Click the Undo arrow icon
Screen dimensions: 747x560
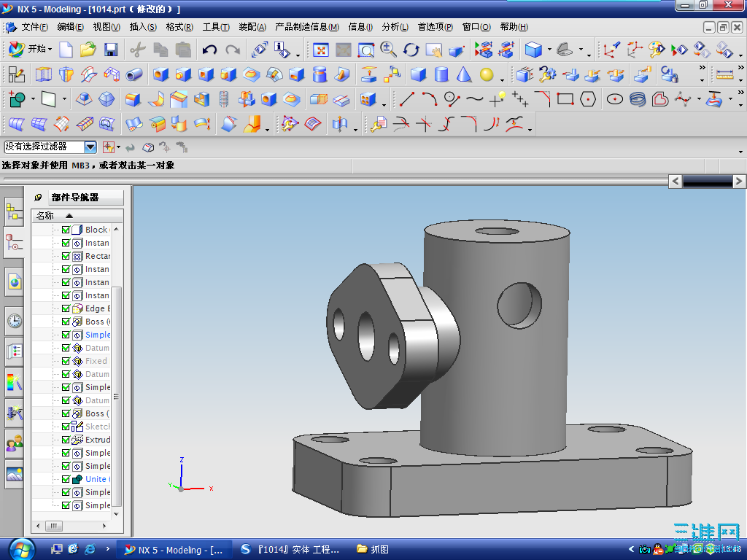(209, 50)
